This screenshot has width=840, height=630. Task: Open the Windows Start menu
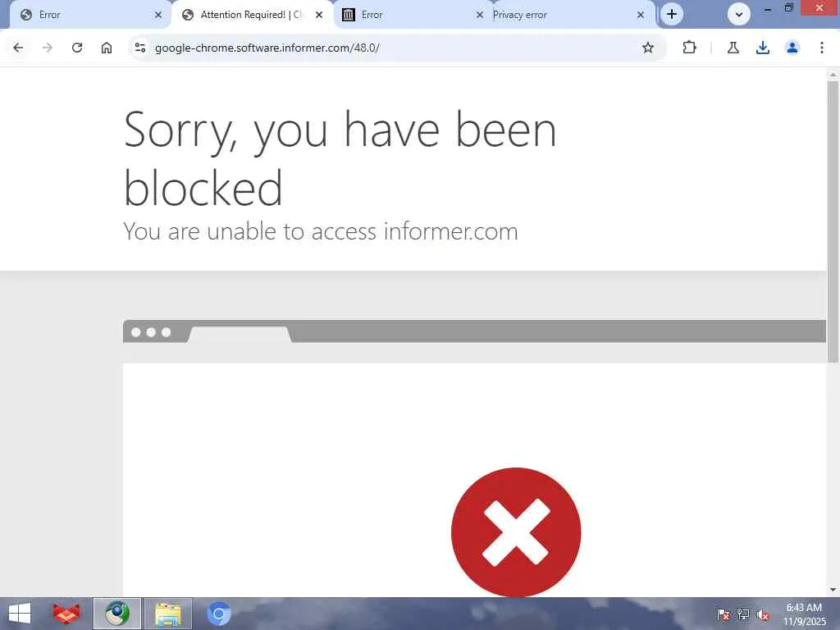[20, 614]
